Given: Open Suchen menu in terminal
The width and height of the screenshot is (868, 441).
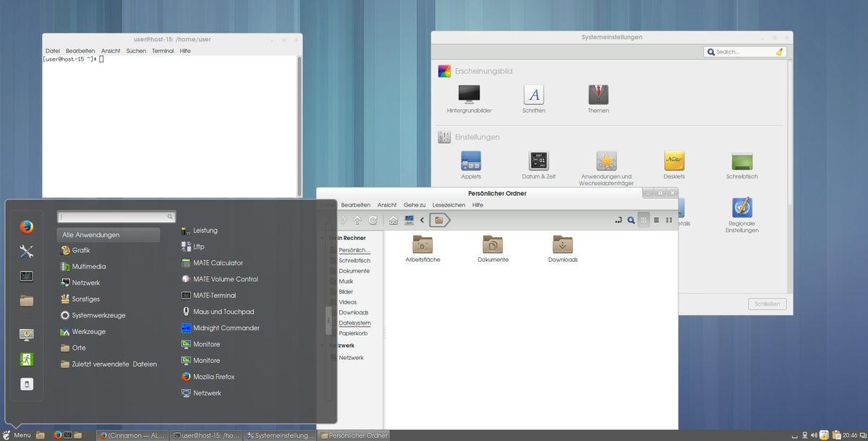Looking at the screenshot, I should [x=136, y=51].
